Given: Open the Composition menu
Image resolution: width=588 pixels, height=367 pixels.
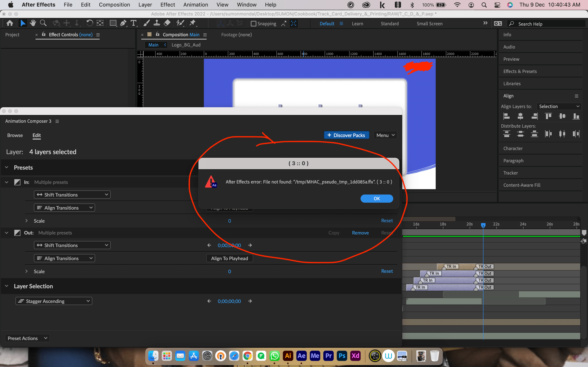Looking at the screenshot, I should coord(115,5).
